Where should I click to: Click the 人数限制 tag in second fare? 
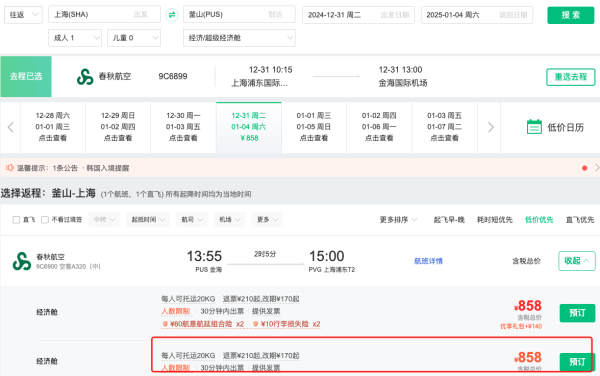click(176, 368)
